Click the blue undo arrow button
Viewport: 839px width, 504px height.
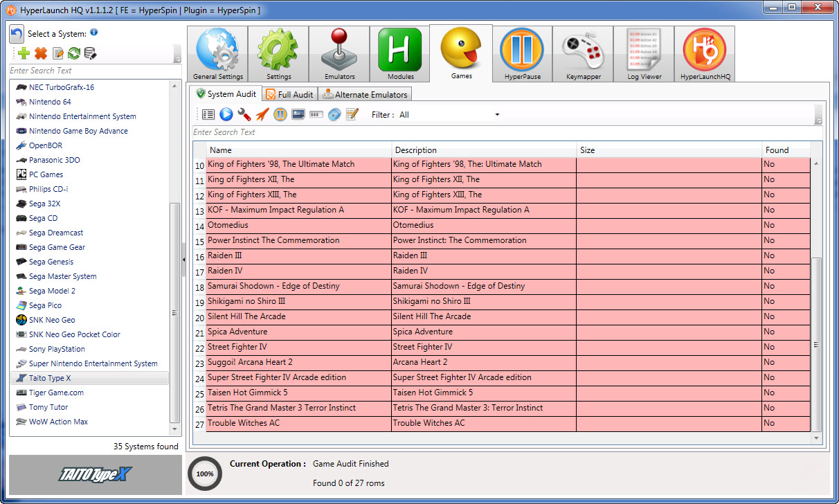pyautogui.click(x=17, y=34)
